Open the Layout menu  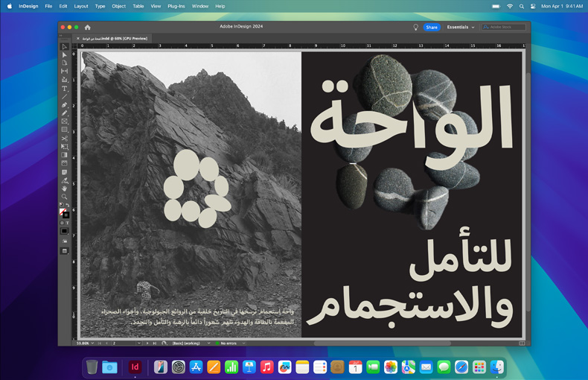(81, 6)
